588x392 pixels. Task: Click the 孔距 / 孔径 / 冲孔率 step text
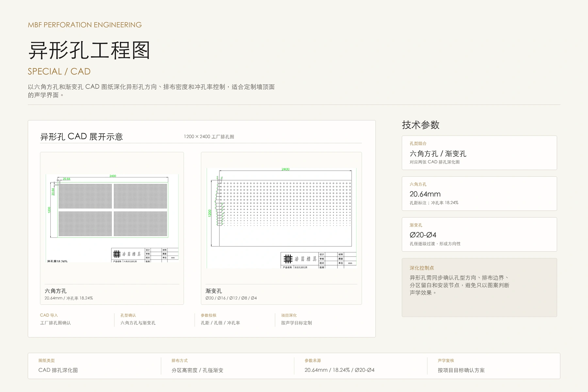click(x=220, y=323)
